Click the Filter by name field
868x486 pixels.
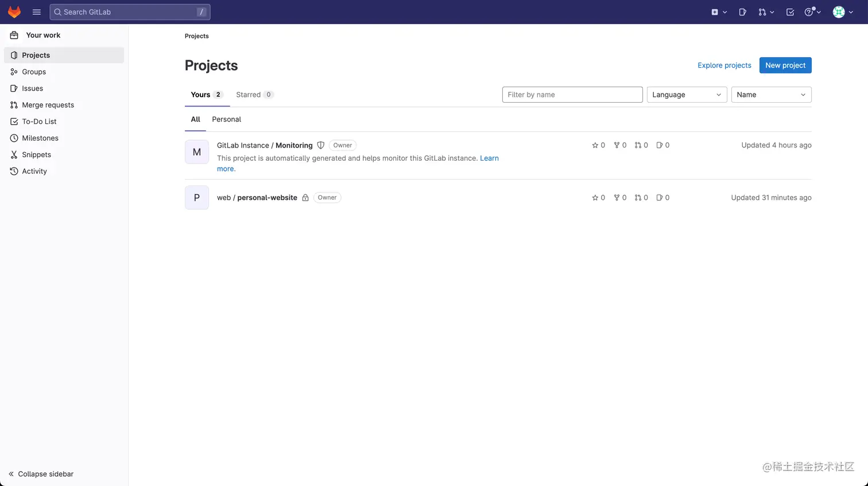tap(572, 95)
